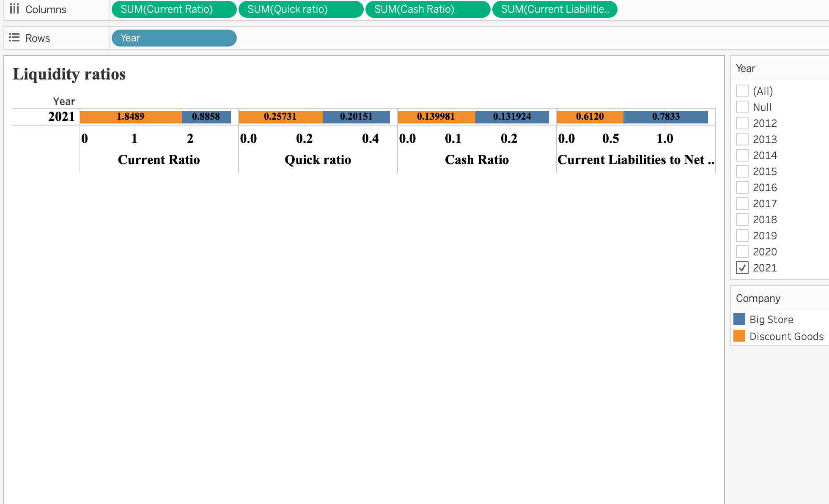Click the Rows shelf icon

(14, 38)
